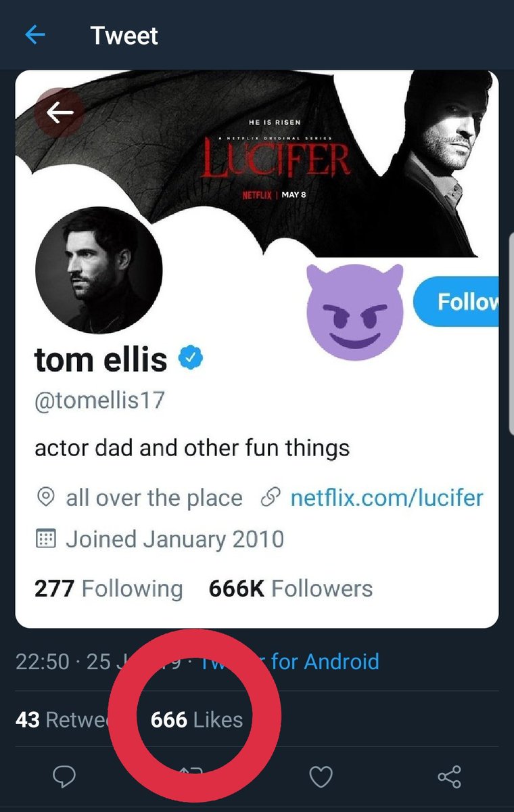
Task: Tap the reply speech bubble icon
Action: [64, 777]
